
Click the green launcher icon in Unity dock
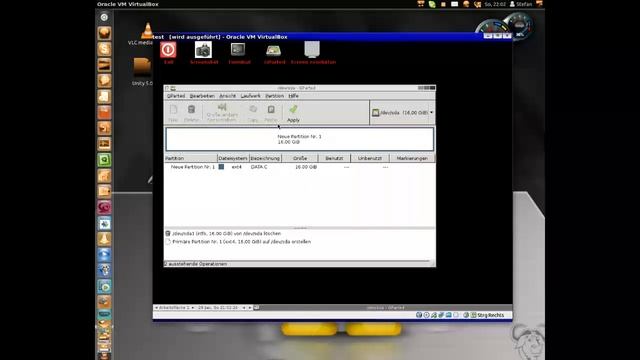104,160
